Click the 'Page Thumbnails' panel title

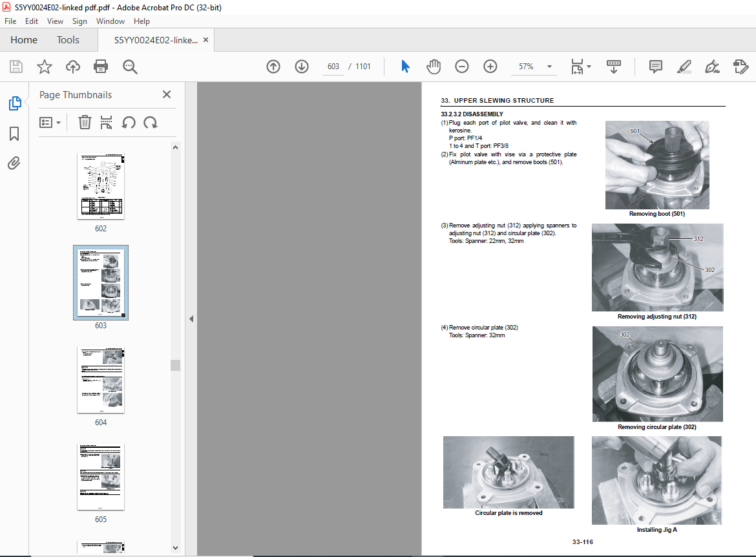[76, 95]
